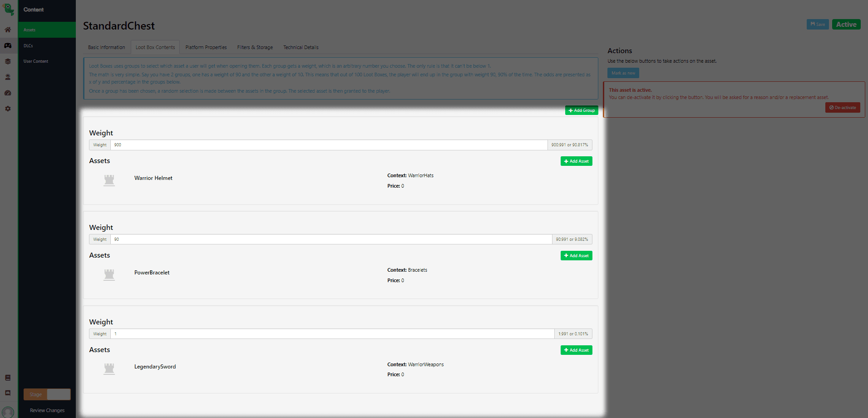Add Asset to the weight 90 group
The width and height of the screenshot is (868, 418).
pyautogui.click(x=577, y=256)
